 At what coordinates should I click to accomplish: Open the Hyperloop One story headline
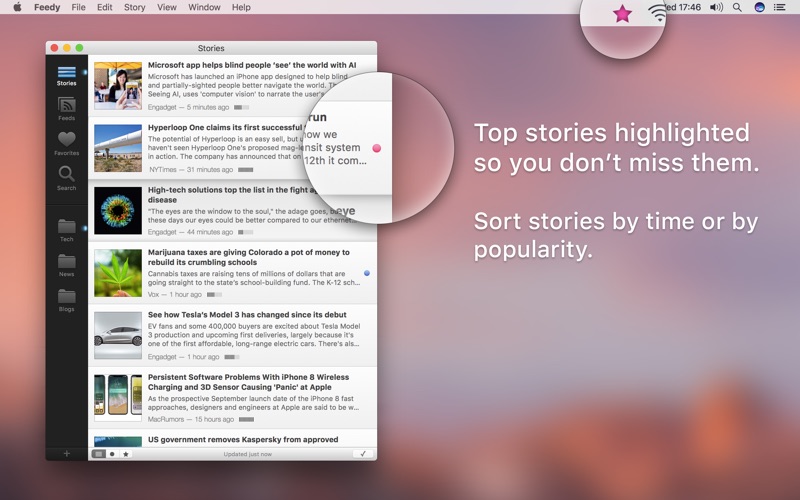(225, 128)
